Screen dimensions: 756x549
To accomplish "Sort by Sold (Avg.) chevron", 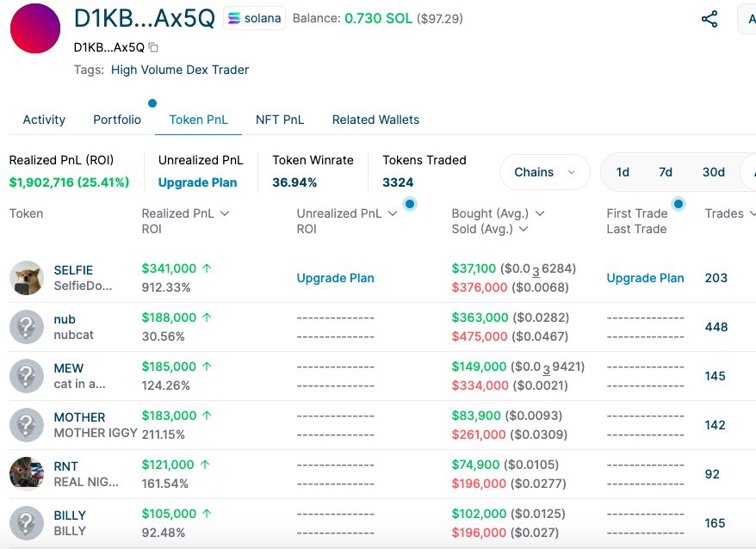I will coord(524,229).
